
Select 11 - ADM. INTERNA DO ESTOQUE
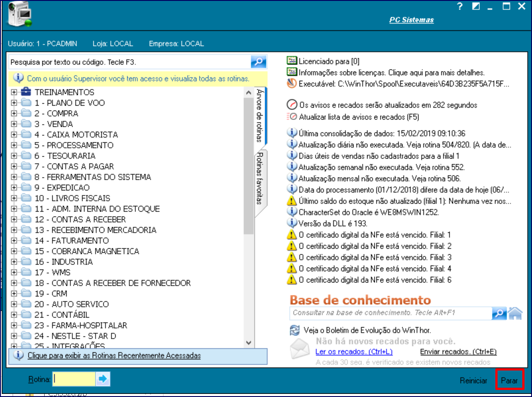pyautogui.click(x=97, y=209)
